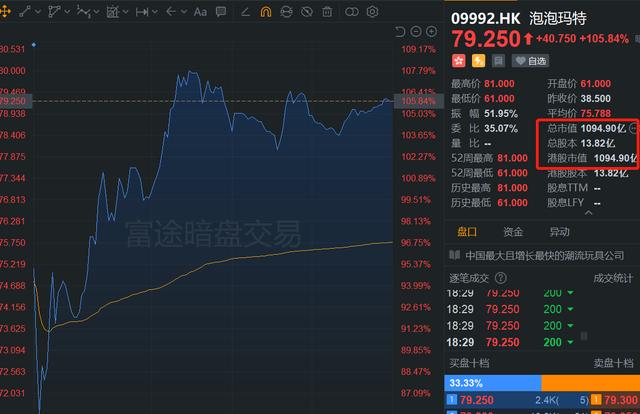Click the 总股本 13.82亿 value
640x414 pixels.
pos(598,143)
